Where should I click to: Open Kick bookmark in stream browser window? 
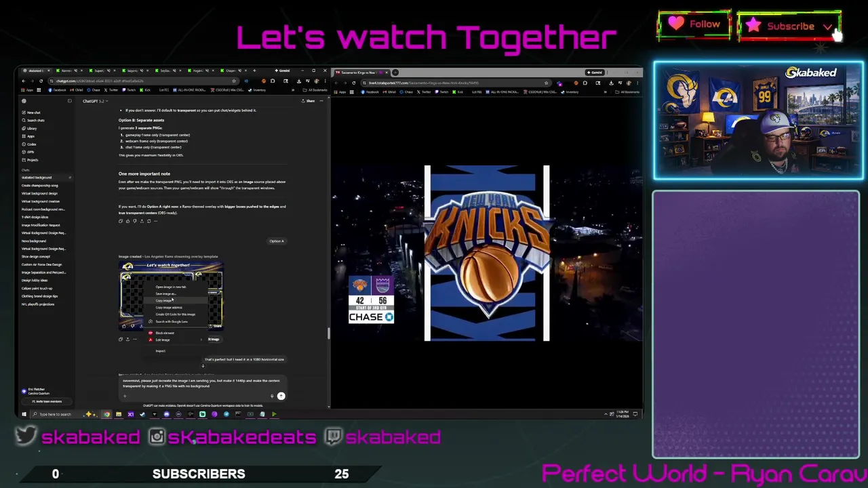click(458, 91)
